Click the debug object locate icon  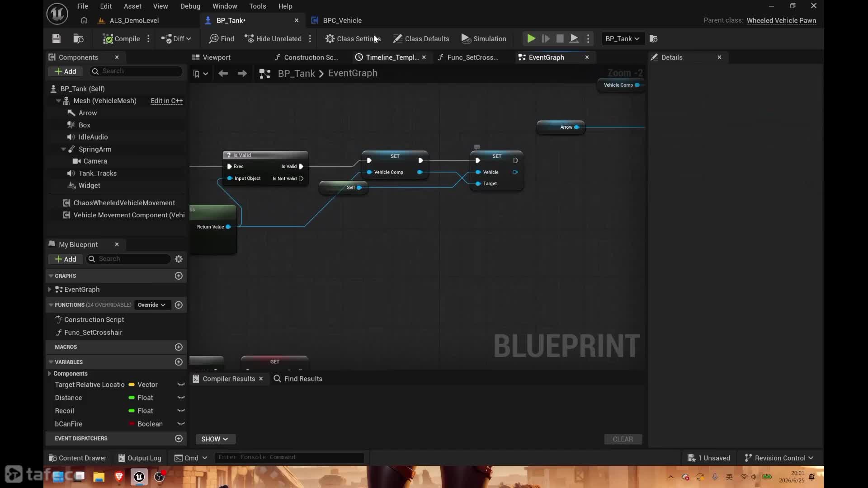tap(654, 39)
